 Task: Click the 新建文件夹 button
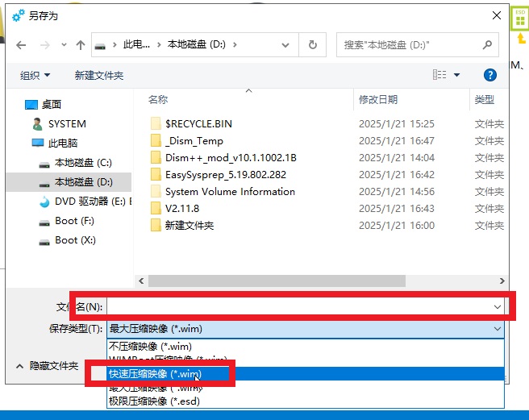tap(98, 75)
